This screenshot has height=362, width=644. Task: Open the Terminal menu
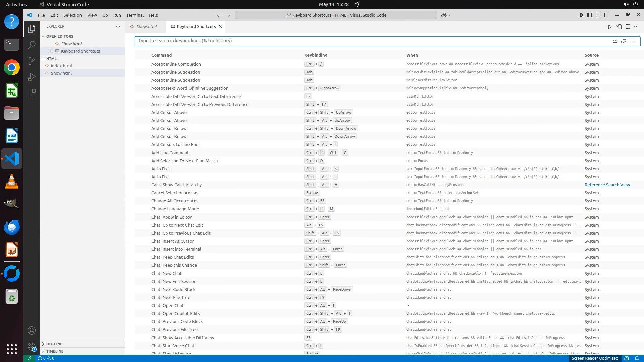135,15
